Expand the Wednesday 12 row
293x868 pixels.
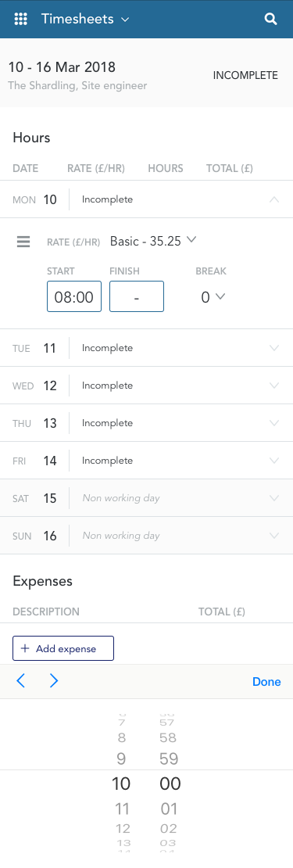147,386
